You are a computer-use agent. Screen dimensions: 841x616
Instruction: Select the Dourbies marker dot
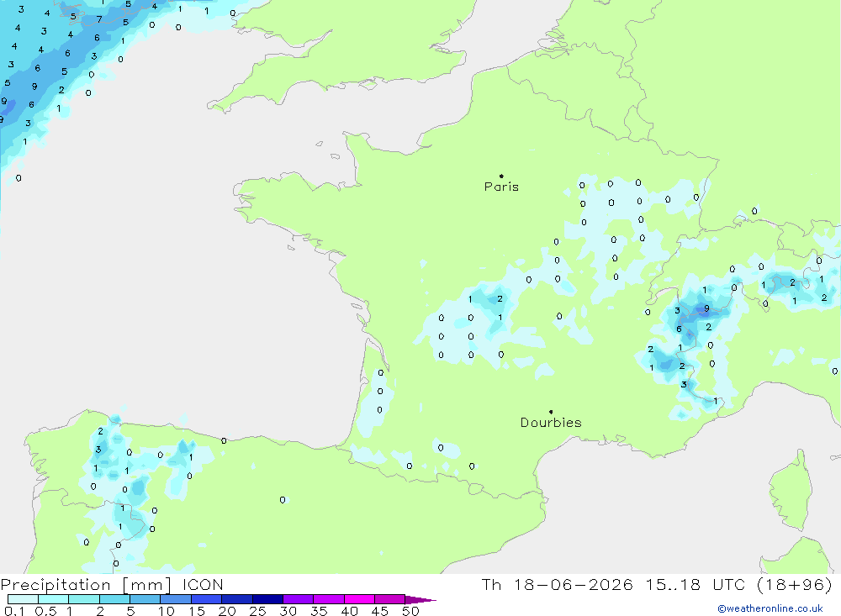pyautogui.click(x=551, y=412)
